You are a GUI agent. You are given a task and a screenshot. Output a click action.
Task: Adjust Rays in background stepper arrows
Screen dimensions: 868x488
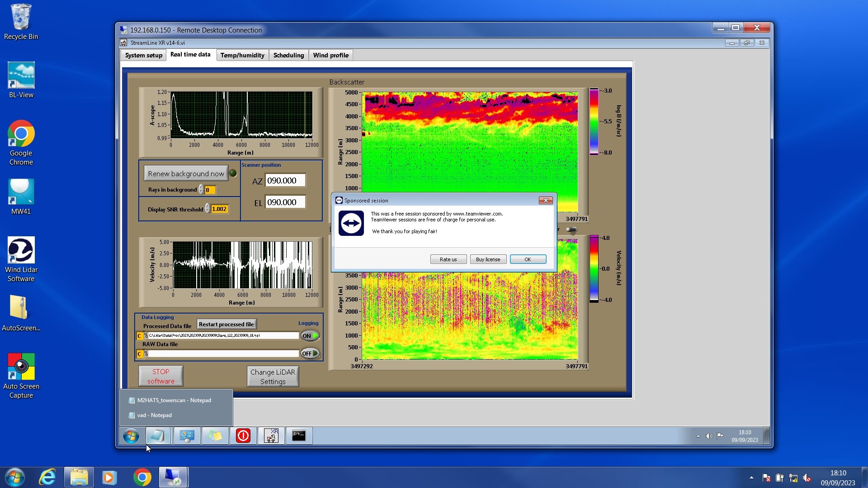click(201, 190)
